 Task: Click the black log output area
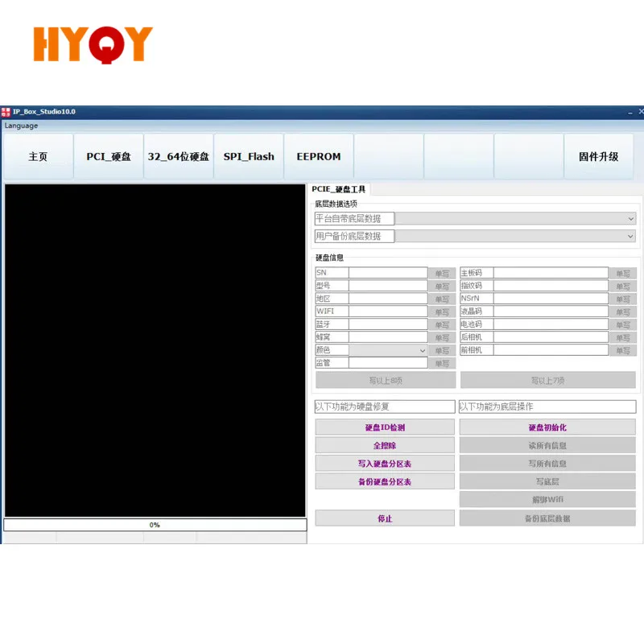click(155, 350)
